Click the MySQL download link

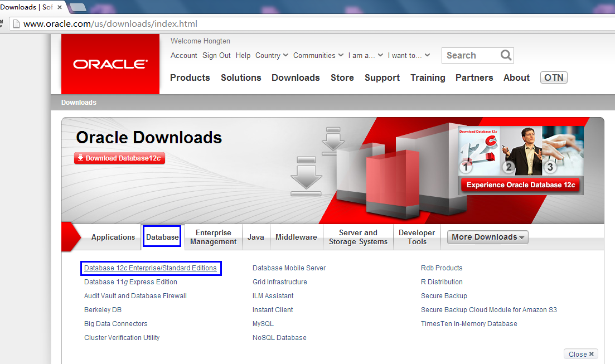click(x=263, y=324)
